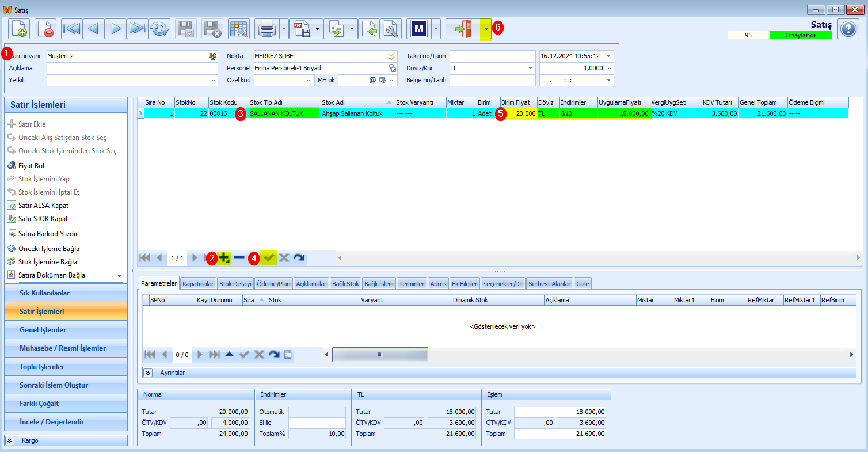
Task: Open settings with the wrench icon
Action: pos(391,29)
